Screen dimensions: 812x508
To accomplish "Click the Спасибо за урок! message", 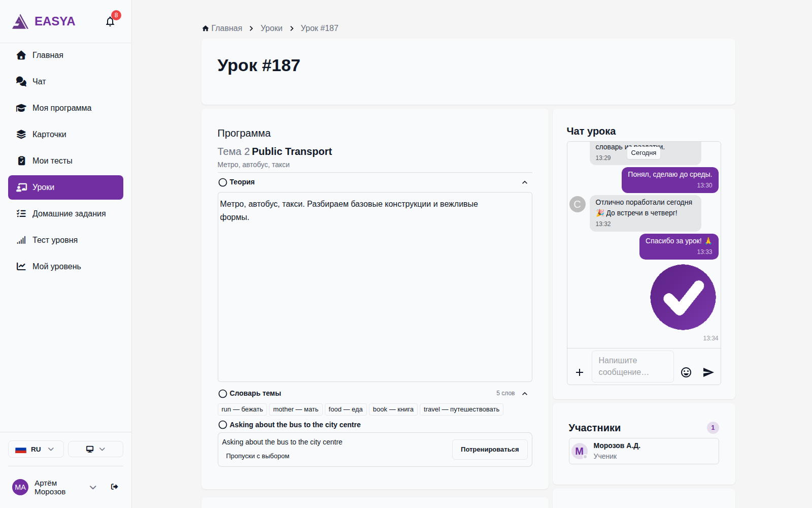I will [x=679, y=246].
